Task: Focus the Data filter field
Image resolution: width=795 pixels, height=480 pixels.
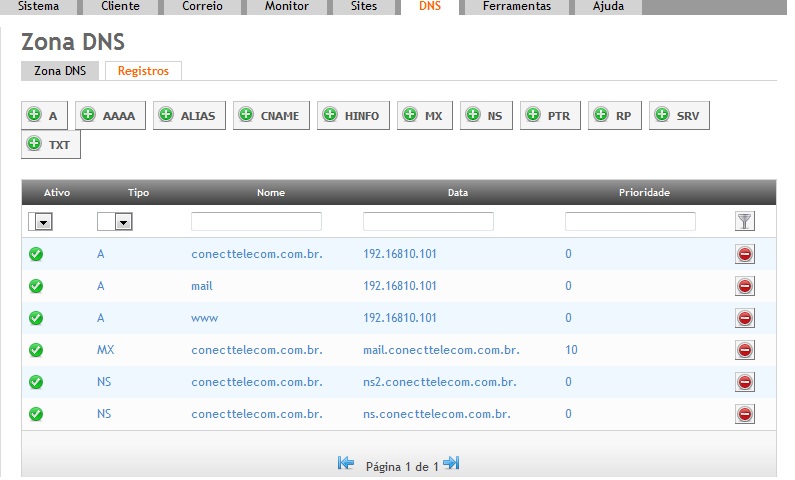Action: click(x=428, y=221)
